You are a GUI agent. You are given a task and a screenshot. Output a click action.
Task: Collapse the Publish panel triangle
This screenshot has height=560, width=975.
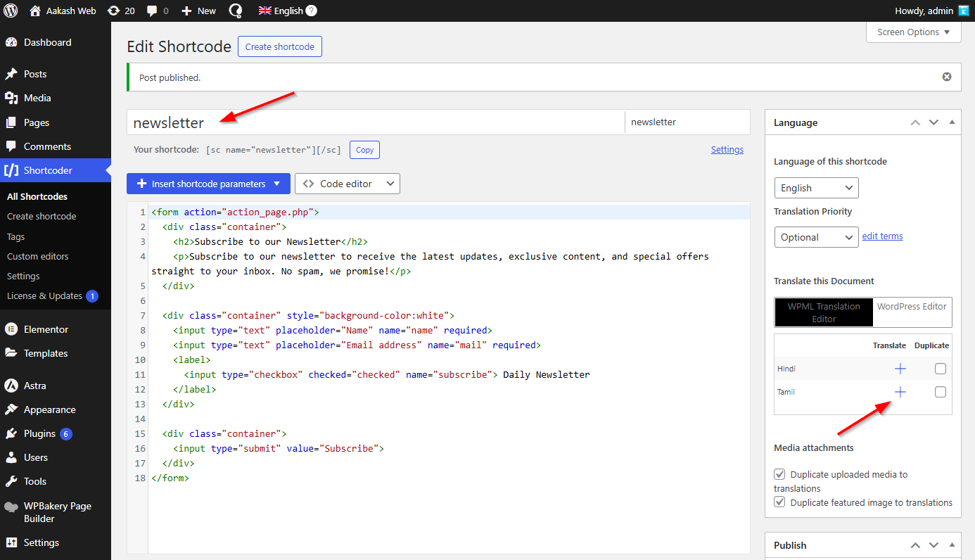pyautogui.click(x=952, y=545)
